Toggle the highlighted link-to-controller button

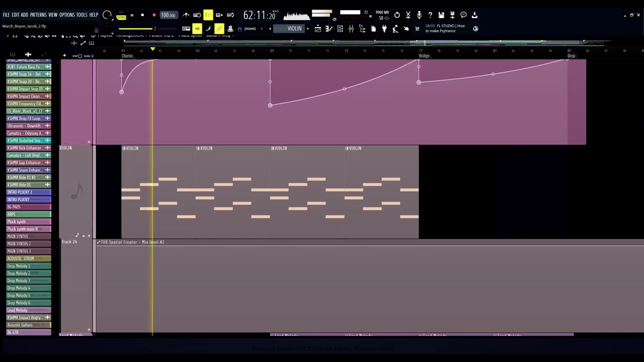219,29
